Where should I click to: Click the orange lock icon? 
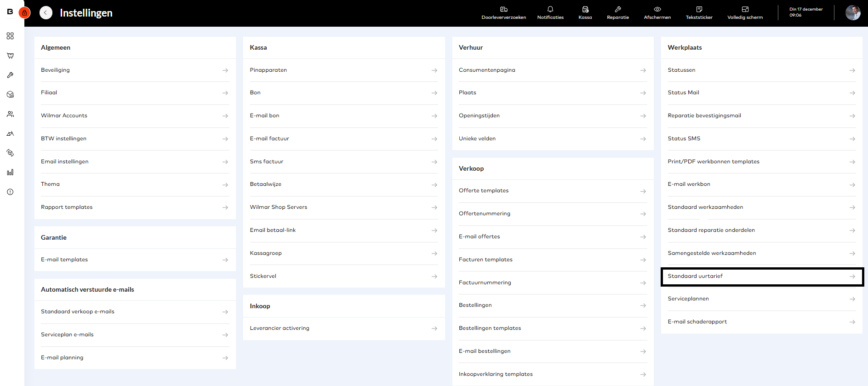click(x=24, y=13)
